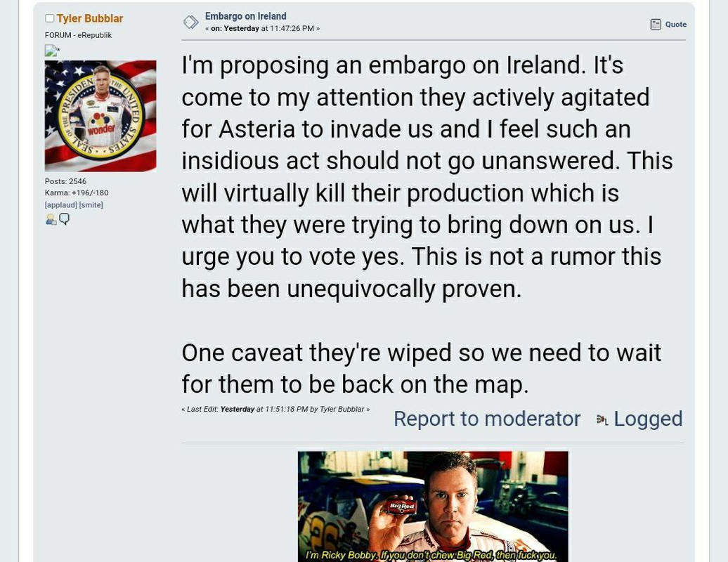This screenshot has width=728, height=562.
Task: Smite Tyler Bubblar's karma
Action: pos(91,204)
